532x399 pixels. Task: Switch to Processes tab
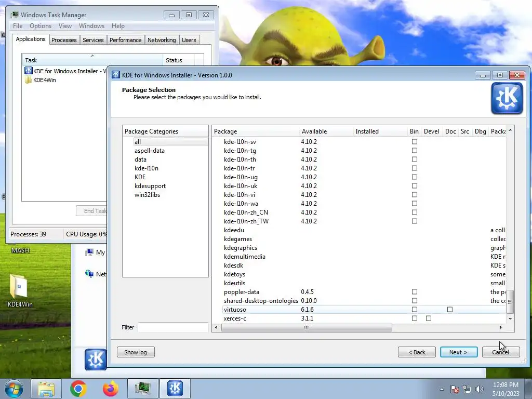(64, 40)
